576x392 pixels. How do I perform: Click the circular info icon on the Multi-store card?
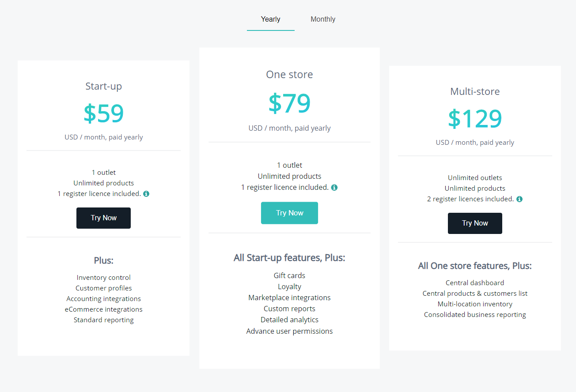coord(519,199)
